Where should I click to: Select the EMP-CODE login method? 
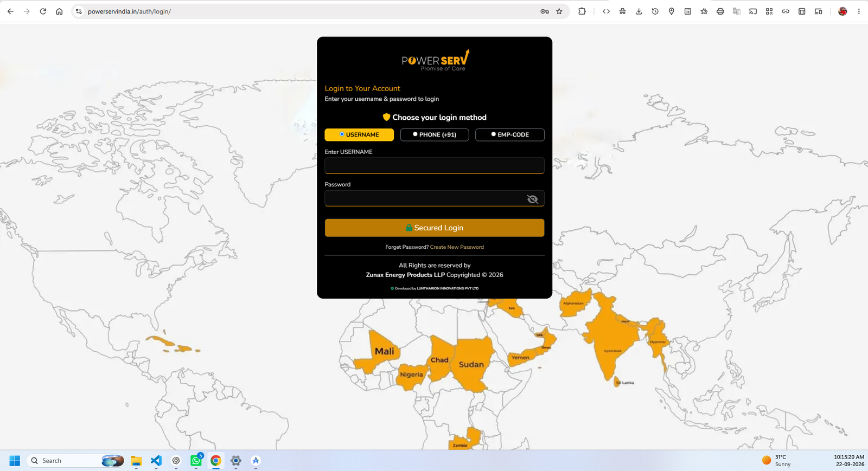point(510,134)
